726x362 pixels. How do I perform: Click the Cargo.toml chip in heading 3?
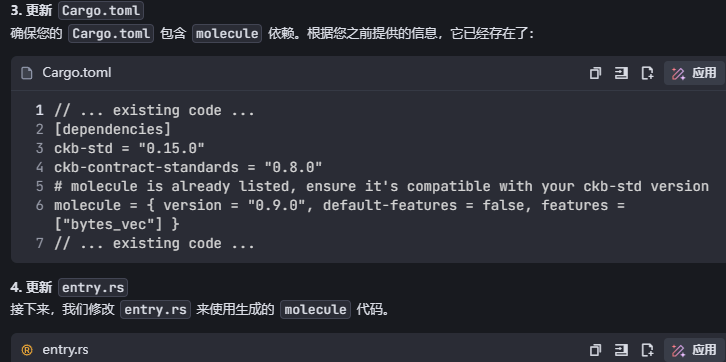(101, 11)
